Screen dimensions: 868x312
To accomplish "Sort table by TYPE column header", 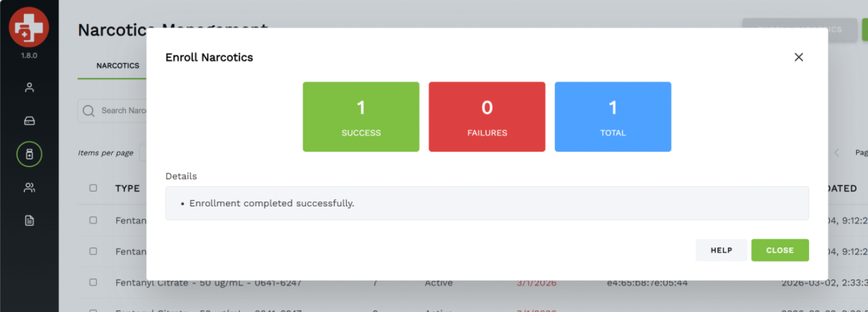I will 128,189.
